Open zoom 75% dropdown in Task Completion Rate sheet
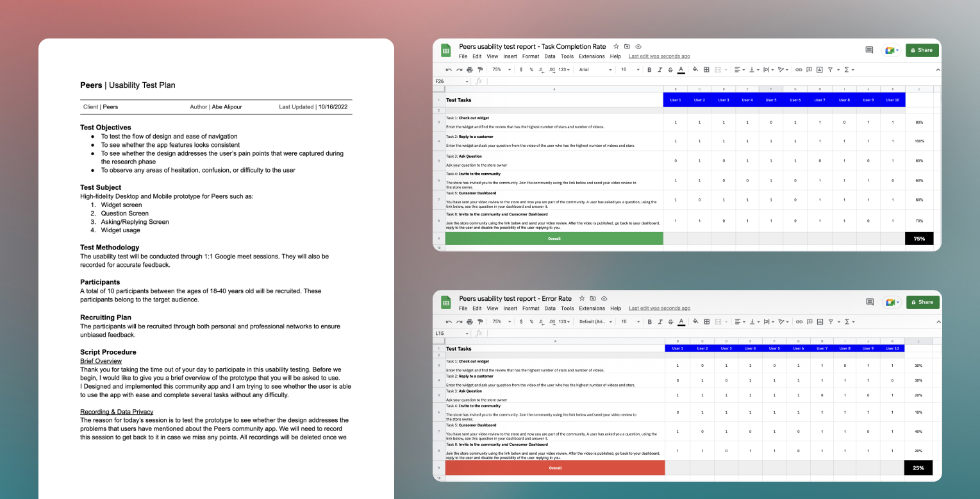 502,69
